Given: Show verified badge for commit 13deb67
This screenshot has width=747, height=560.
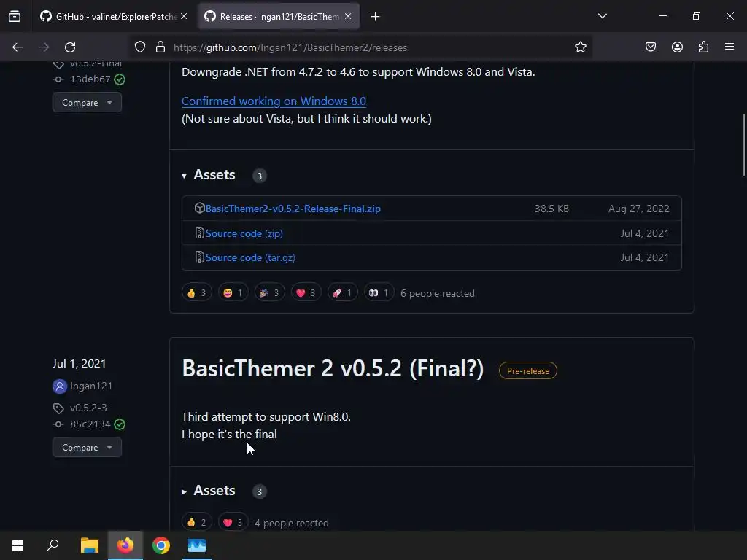Looking at the screenshot, I should [x=120, y=79].
